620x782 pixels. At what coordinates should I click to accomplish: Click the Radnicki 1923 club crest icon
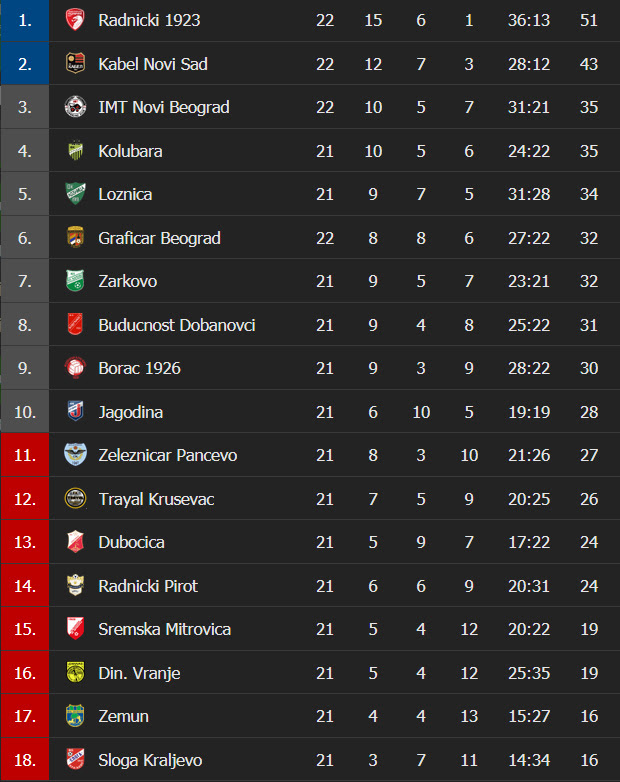coord(75,20)
